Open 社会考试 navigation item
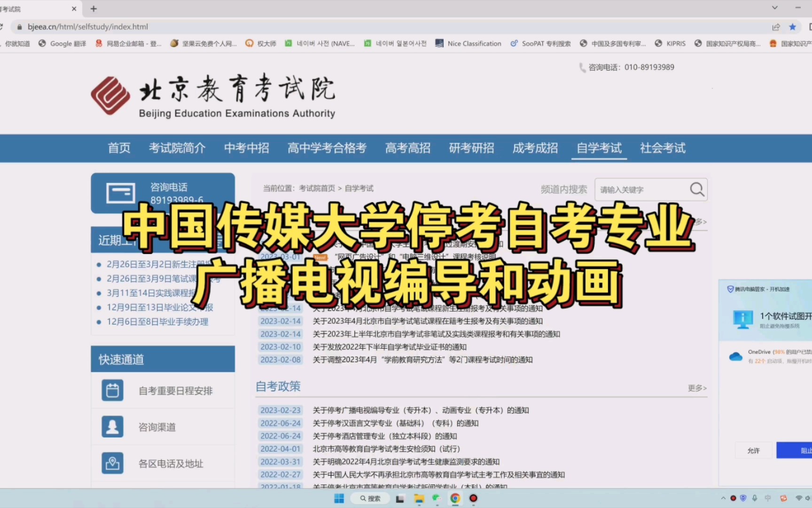 [x=663, y=148]
